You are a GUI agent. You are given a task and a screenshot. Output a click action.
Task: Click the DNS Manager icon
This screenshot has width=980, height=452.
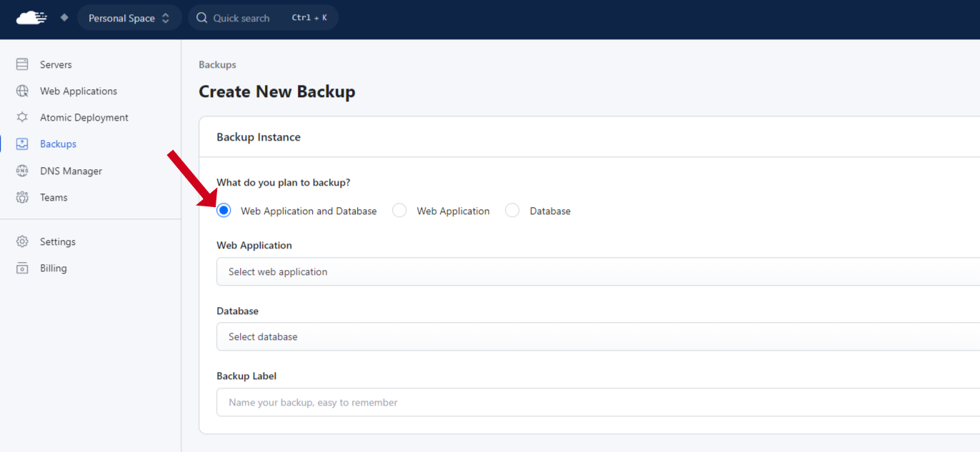point(22,171)
